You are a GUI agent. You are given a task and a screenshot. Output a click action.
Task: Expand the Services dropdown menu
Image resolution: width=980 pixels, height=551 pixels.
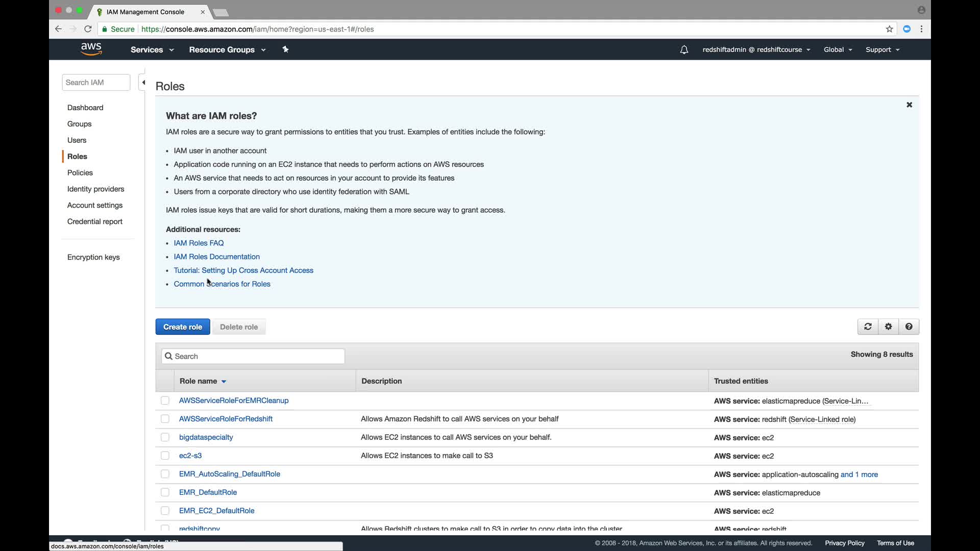point(152,49)
